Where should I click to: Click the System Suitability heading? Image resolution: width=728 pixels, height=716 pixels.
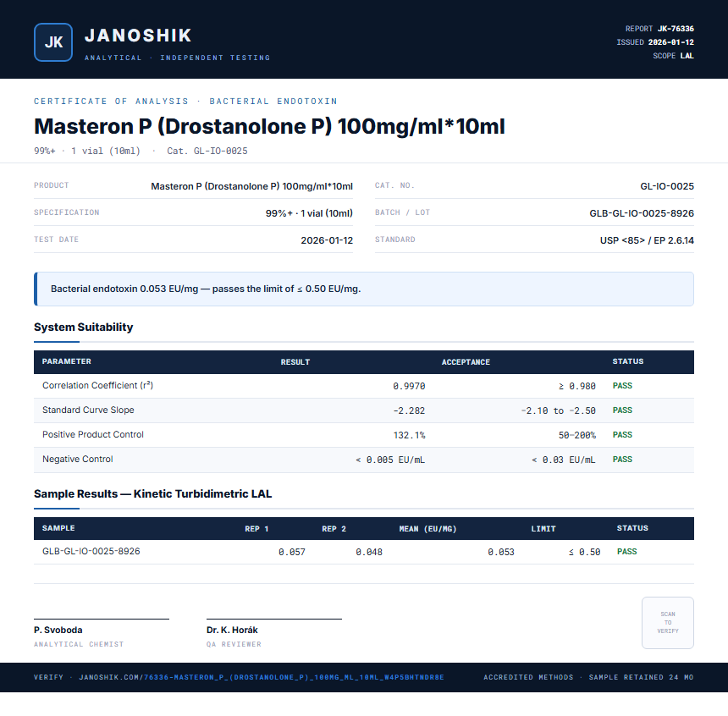(84, 327)
